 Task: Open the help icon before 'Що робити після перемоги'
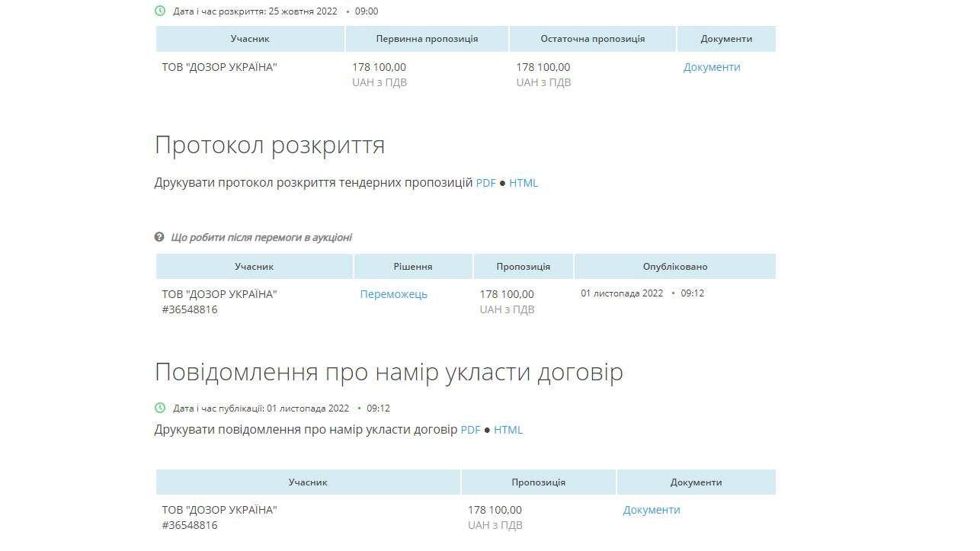click(x=159, y=237)
